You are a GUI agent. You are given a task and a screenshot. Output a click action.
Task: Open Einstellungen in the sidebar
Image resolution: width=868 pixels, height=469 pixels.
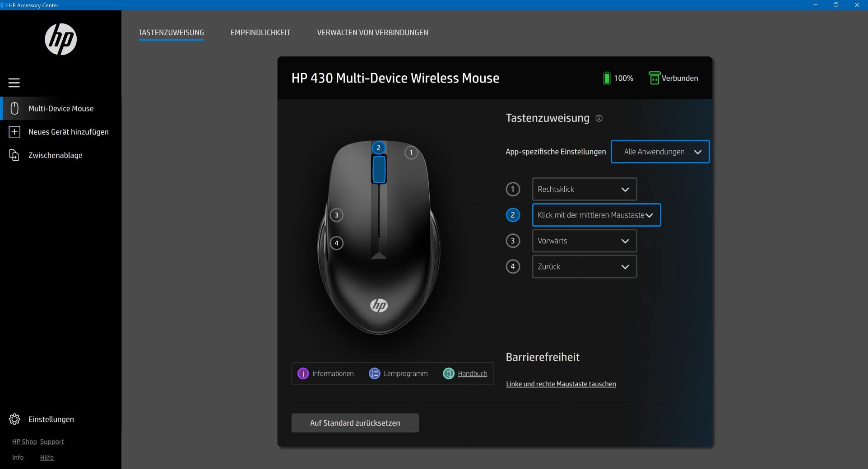[x=61, y=419]
